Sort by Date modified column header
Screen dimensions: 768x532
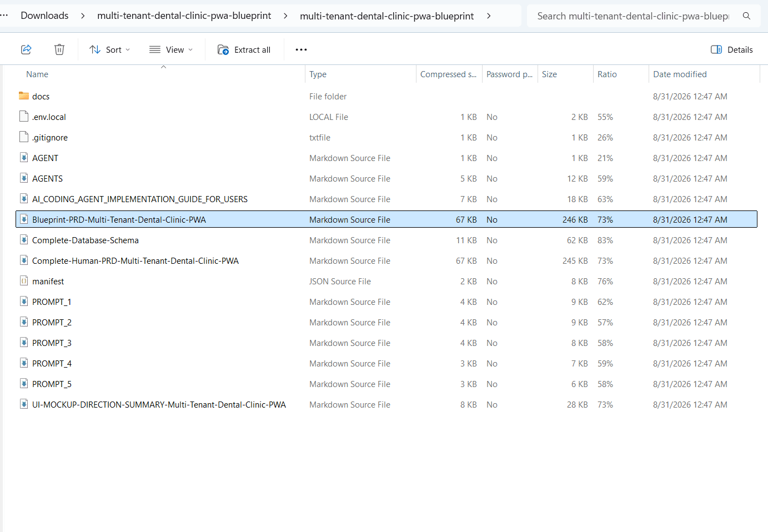point(680,74)
